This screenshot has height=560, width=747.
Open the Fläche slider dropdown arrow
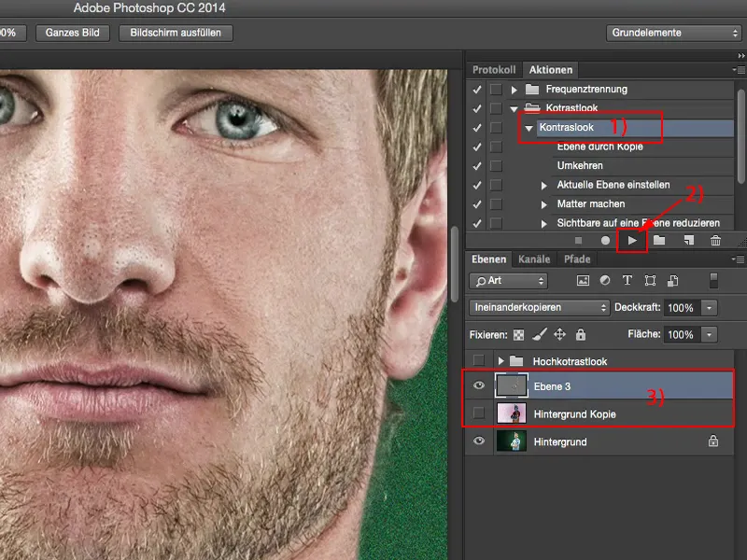point(709,335)
